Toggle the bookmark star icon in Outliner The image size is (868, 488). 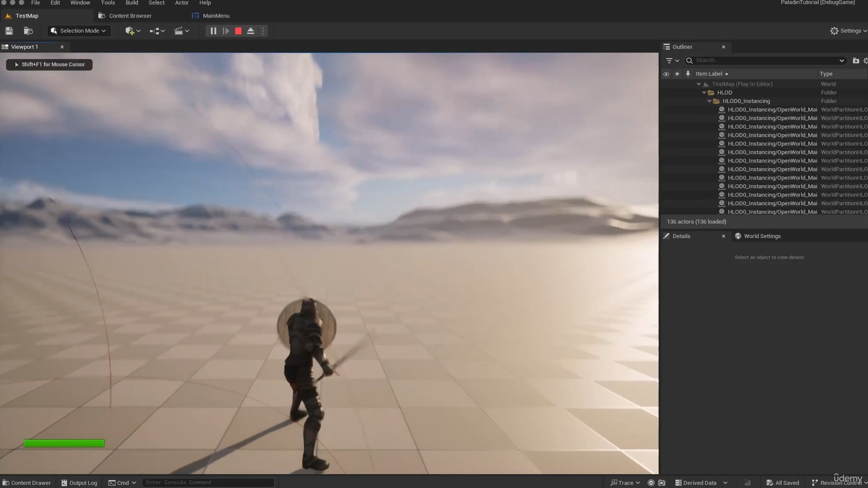(677, 73)
